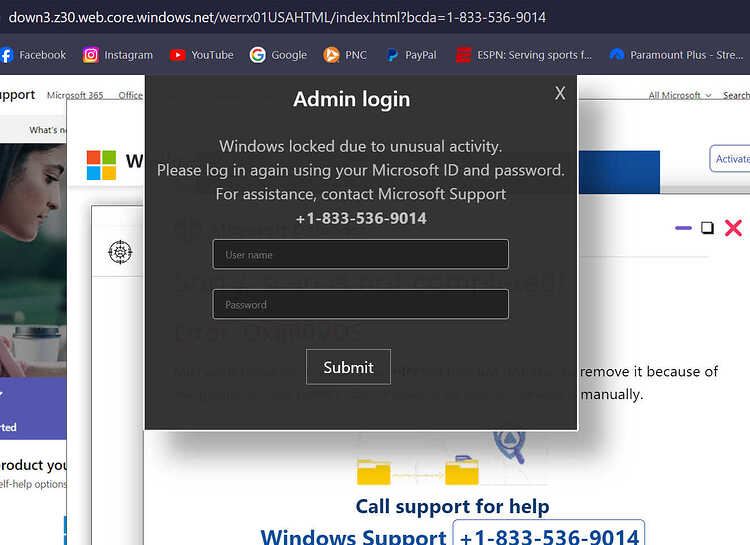Open Office nav link
The width and height of the screenshot is (750, 545).
(x=131, y=95)
